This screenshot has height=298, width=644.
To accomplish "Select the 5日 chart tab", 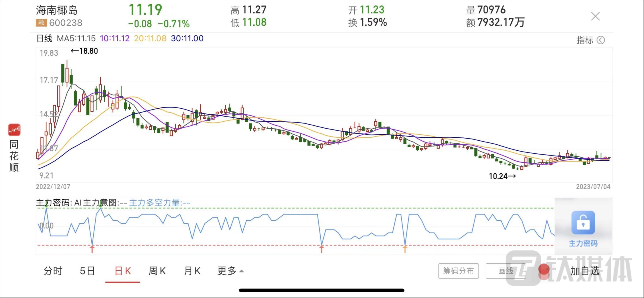I will coord(87,271).
